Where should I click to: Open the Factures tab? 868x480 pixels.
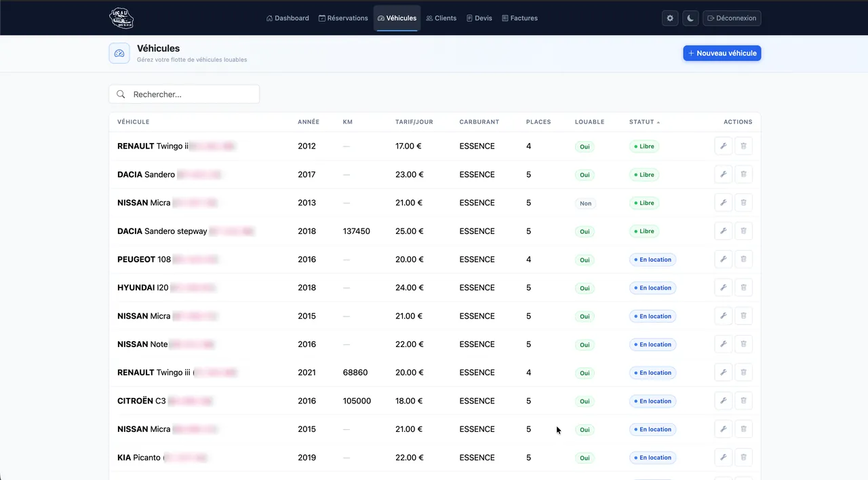pos(520,18)
